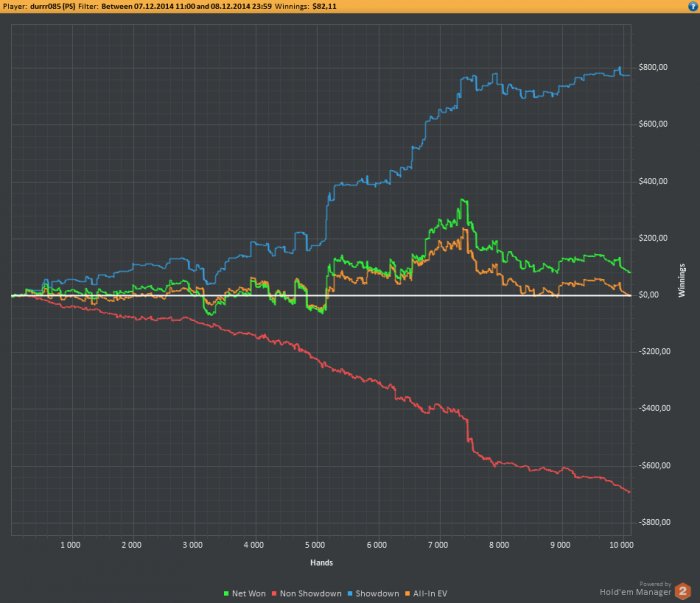Screen dimensions: 700x603
Task: Click the white $0,00 baseline label
Action: click(649, 295)
